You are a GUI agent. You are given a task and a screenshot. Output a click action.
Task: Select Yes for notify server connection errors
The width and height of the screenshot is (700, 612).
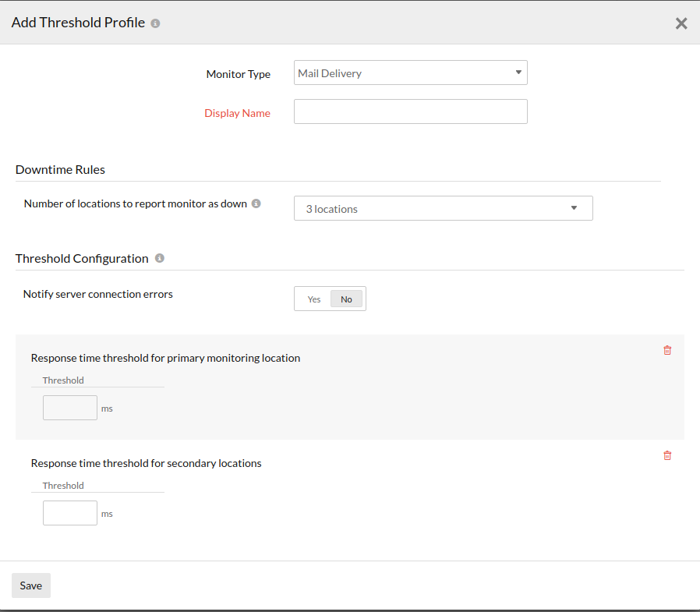coord(314,299)
